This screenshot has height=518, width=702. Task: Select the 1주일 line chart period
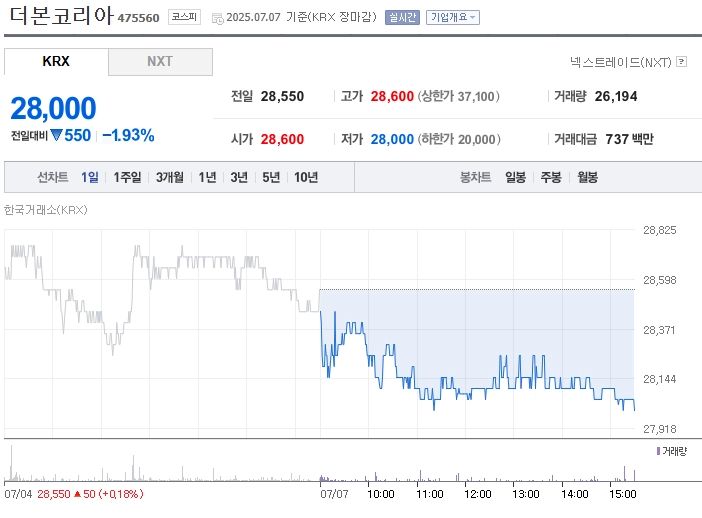[x=127, y=177]
